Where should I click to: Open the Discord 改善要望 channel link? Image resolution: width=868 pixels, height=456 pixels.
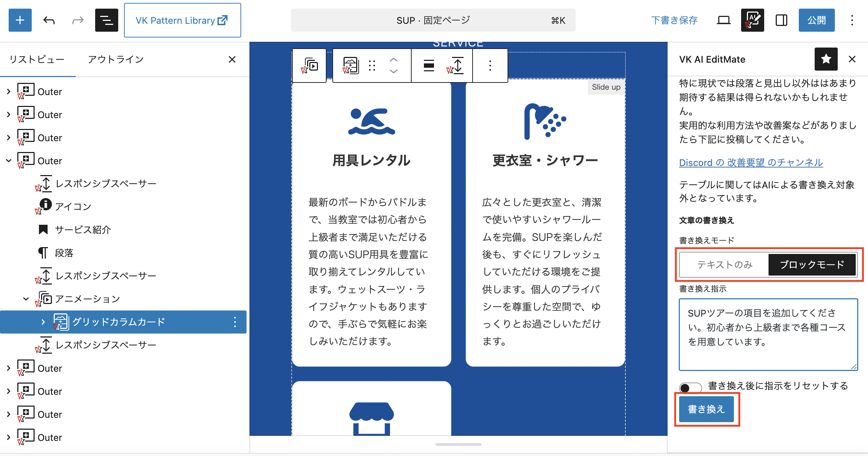(751, 162)
